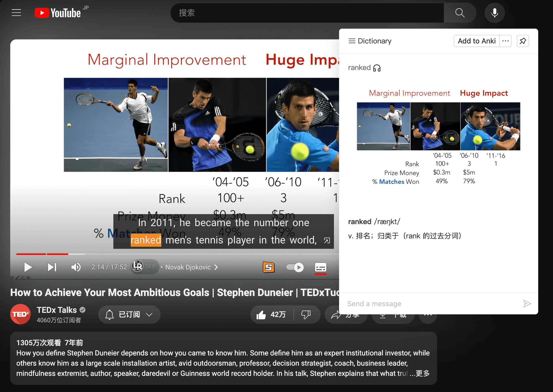The width and height of the screenshot is (553, 392).
Task: Play pronunciation of ranked with the headphones icon
Action: (377, 68)
